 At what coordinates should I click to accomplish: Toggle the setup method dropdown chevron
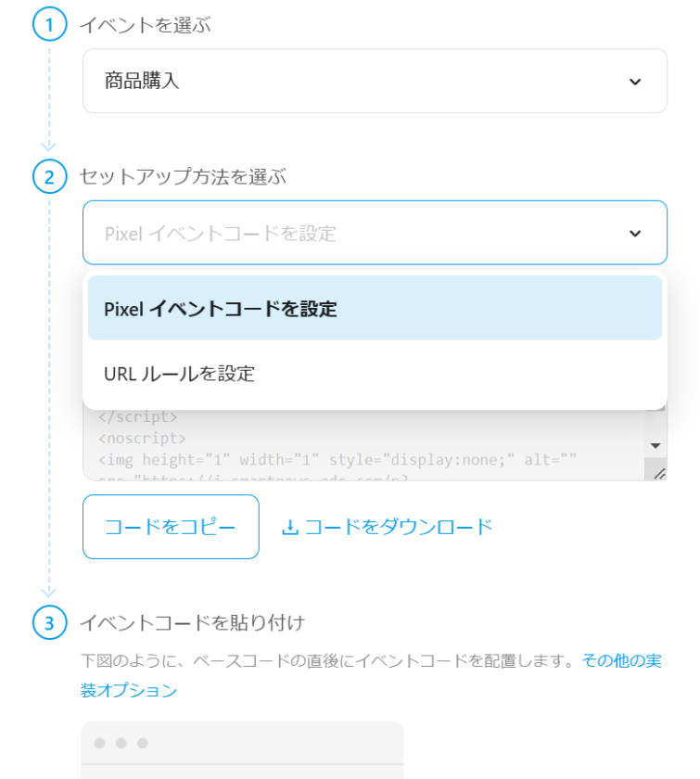(635, 234)
